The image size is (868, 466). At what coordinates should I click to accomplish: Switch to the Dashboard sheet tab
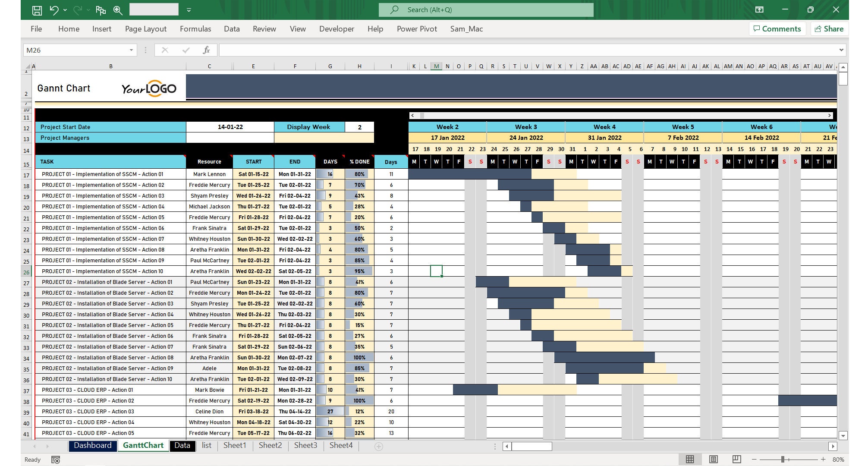click(93, 445)
